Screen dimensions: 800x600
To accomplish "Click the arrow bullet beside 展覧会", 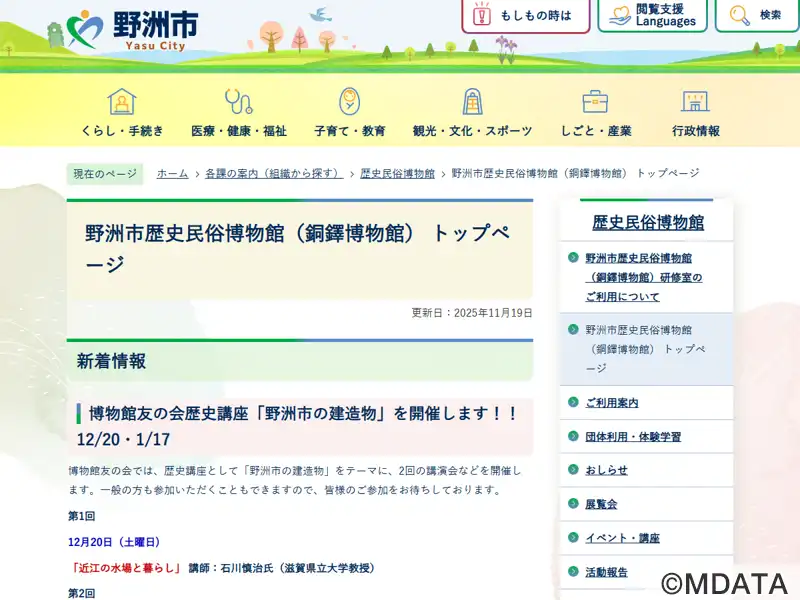I will [573, 503].
